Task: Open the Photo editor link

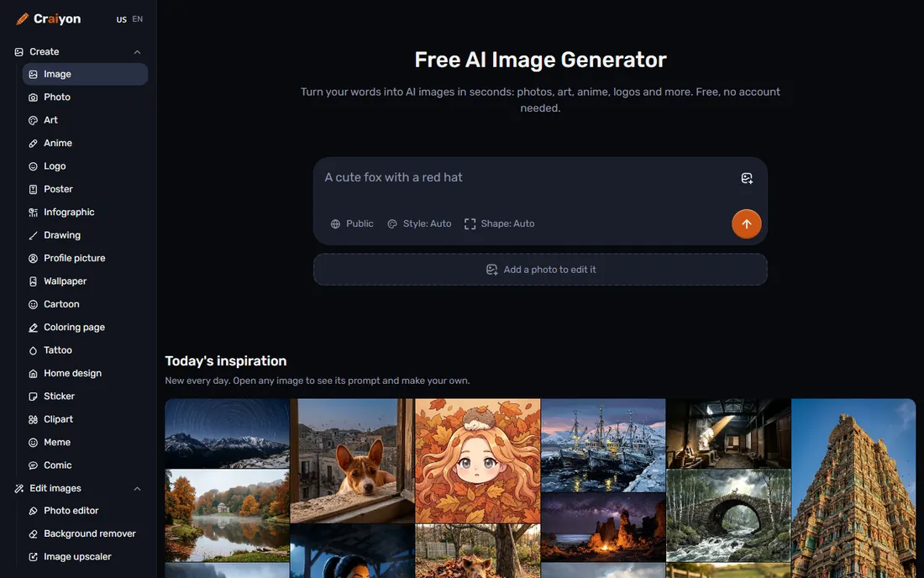Action: tap(85, 511)
